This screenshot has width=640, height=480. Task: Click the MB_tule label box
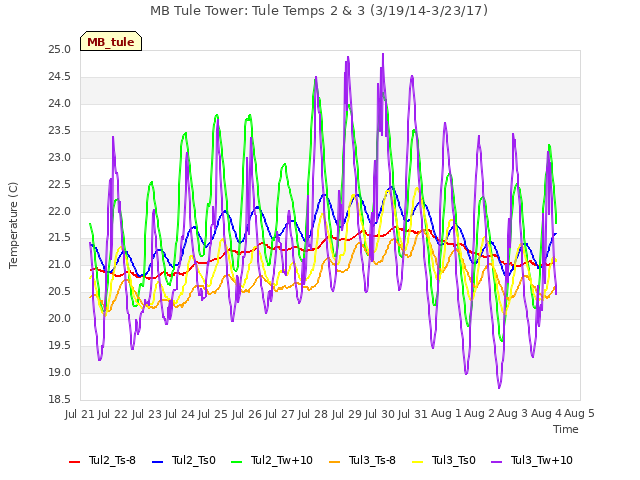coord(111,41)
